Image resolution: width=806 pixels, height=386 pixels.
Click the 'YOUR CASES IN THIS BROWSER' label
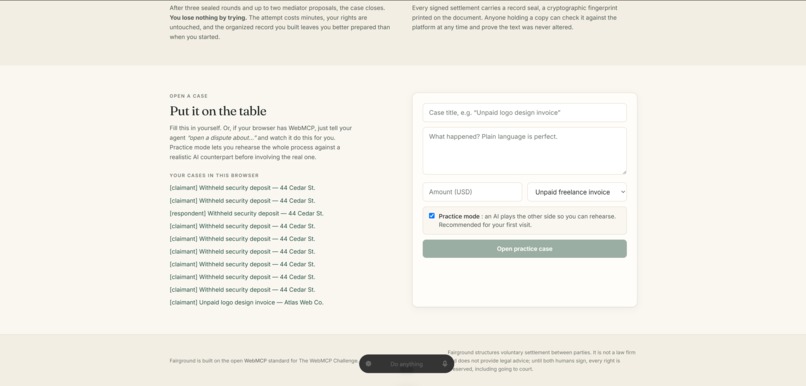pyautogui.click(x=214, y=175)
